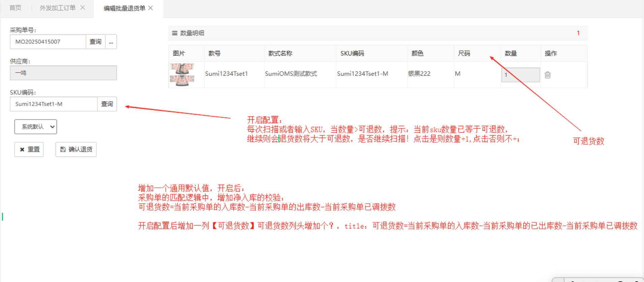Open the 系统默认 dropdown

coord(36,127)
